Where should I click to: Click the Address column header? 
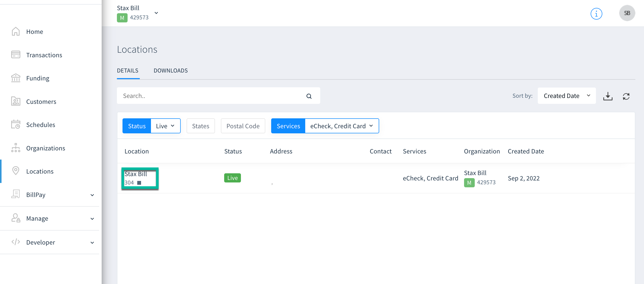pos(281,151)
